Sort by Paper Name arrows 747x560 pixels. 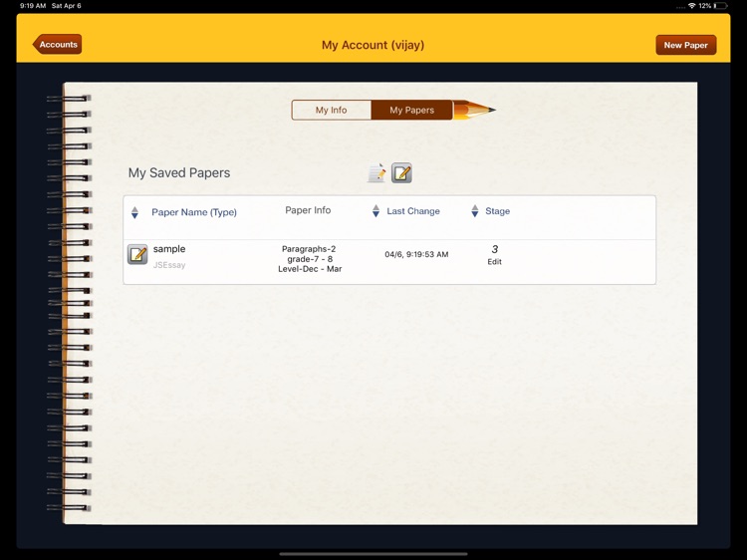pyautogui.click(x=134, y=212)
